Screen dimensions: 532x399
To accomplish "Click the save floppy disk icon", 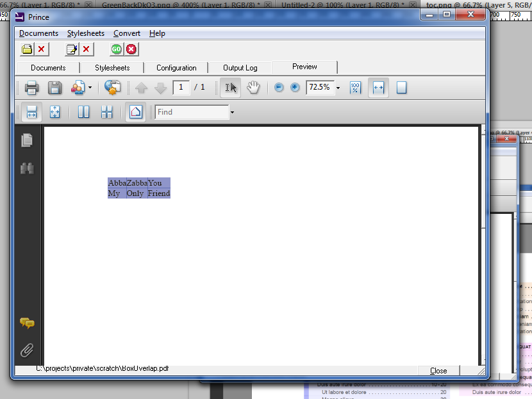I will pyautogui.click(x=55, y=88).
